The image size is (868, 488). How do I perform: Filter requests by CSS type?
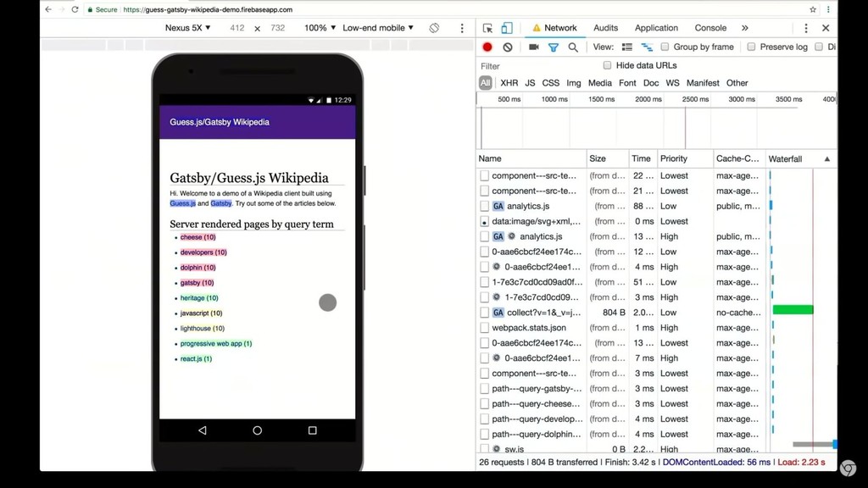(x=550, y=83)
